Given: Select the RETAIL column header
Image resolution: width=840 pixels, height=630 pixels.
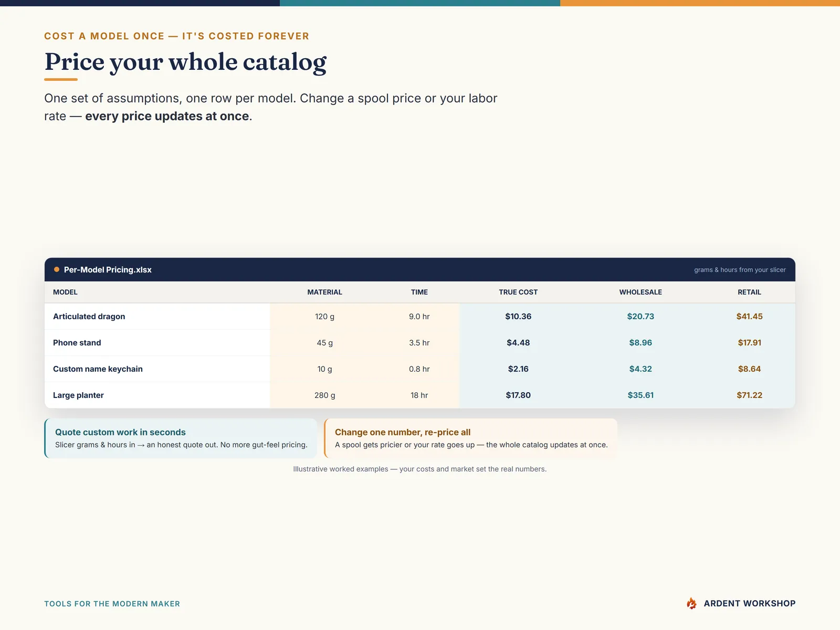Looking at the screenshot, I should 749,292.
